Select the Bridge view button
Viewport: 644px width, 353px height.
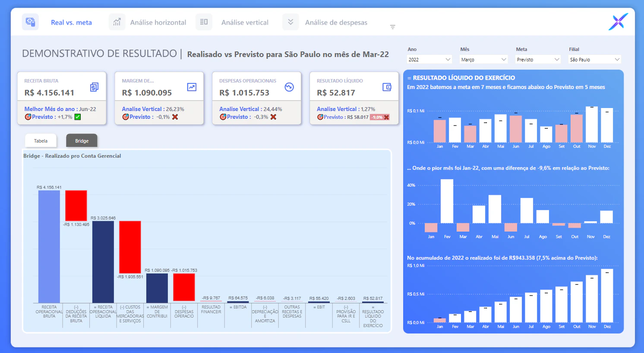tap(82, 141)
